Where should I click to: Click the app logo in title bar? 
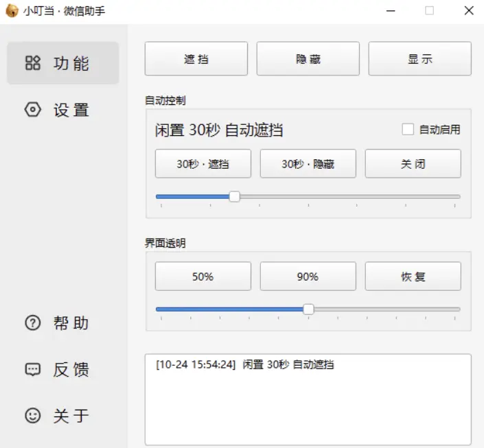click(12, 10)
